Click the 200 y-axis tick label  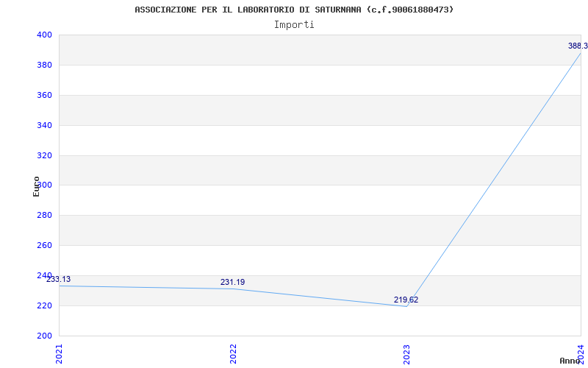point(44,336)
